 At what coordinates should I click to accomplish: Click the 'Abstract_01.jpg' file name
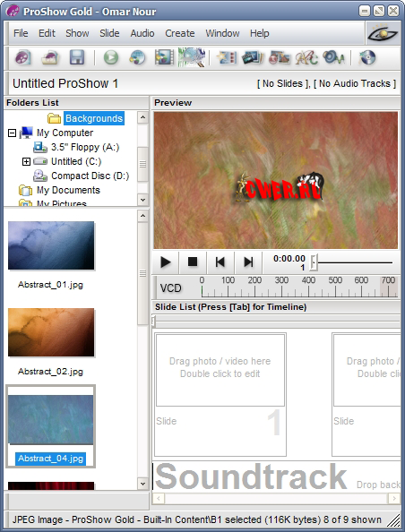click(50, 285)
